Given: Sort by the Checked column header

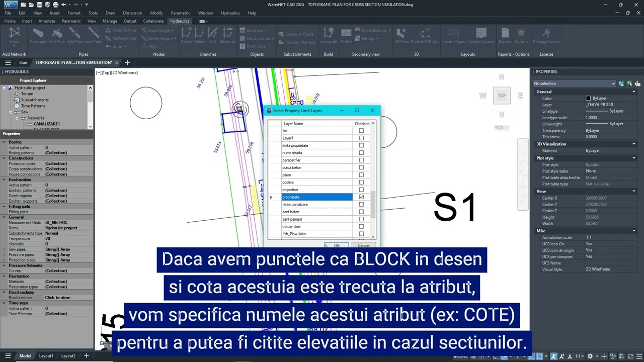Looking at the screenshot, I should click(x=362, y=124).
